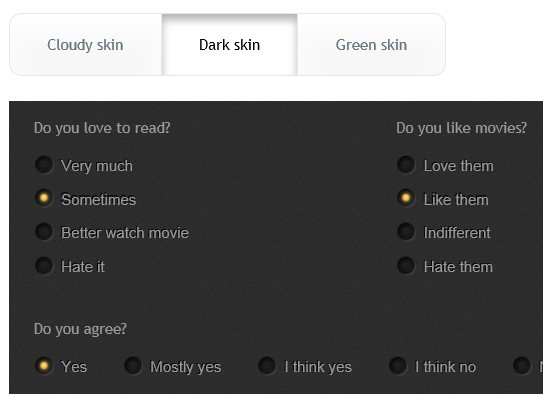Select the 'Like them' radio button

click(406, 198)
